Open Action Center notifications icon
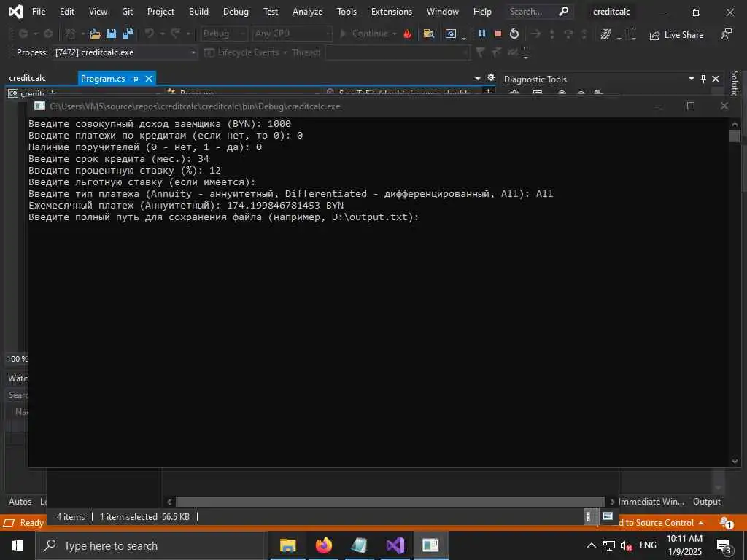The height and width of the screenshot is (560, 747). [724, 546]
